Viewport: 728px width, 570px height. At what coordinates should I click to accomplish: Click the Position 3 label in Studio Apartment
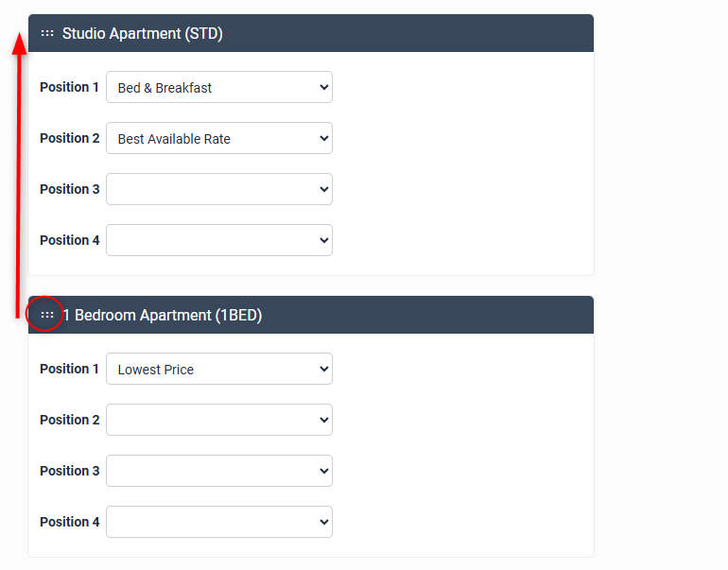[x=69, y=189]
